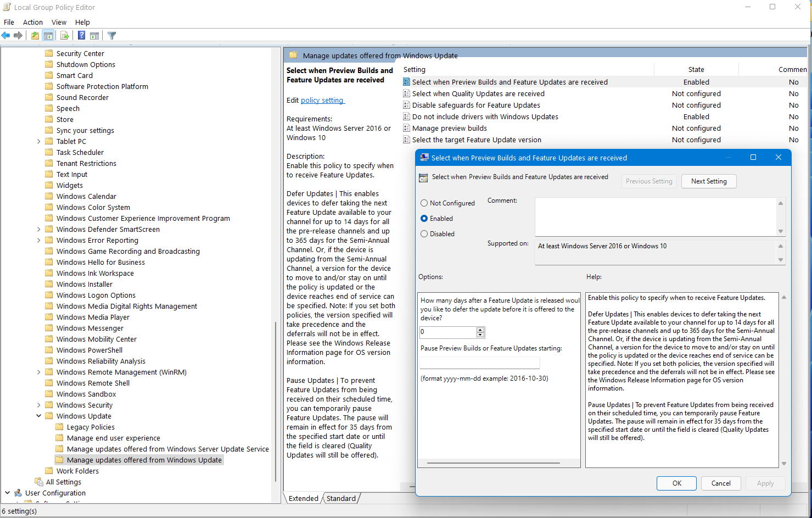
Task: Click the Filter funnel toolbar icon
Action: click(x=112, y=36)
